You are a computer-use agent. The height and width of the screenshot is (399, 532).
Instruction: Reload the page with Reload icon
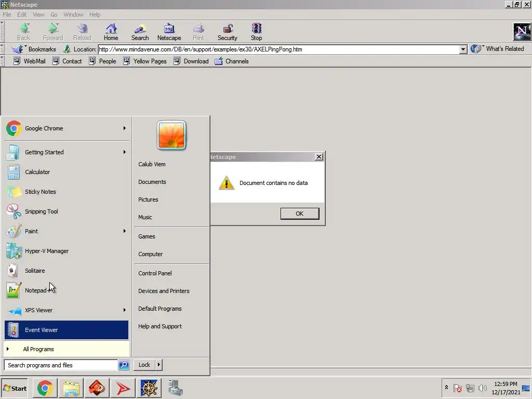82,32
